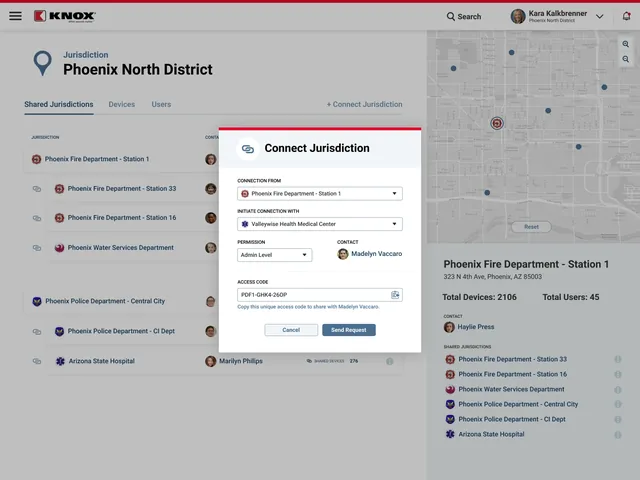Click the Reset map button
Viewport: 640px width, 480px height.
(531, 227)
